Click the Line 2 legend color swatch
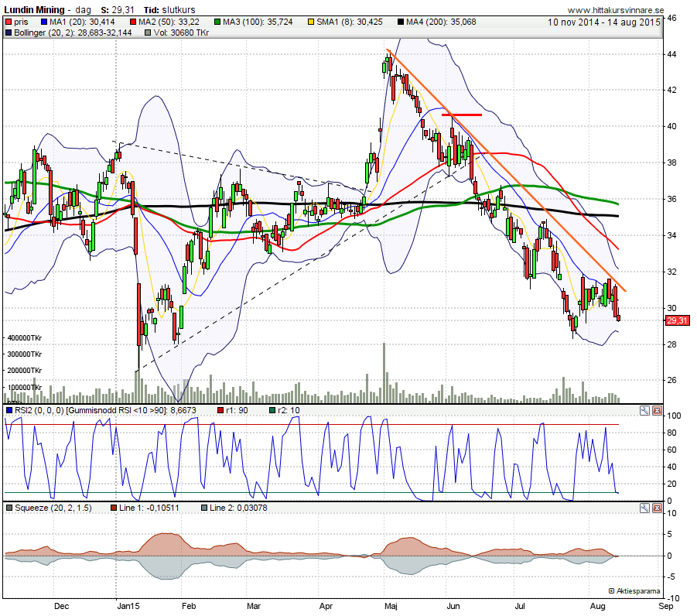The image size is (697, 616). click(x=204, y=508)
